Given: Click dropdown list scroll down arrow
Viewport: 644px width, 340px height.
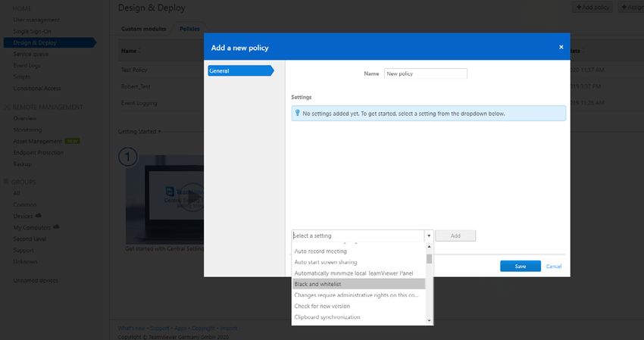Looking at the screenshot, I should coord(429,321).
